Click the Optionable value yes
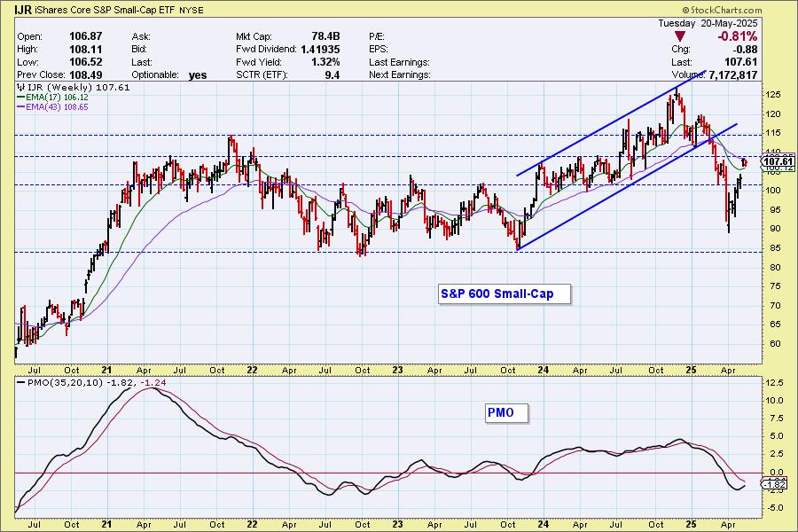Viewport: 798px width, 532px height. [x=198, y=75]
